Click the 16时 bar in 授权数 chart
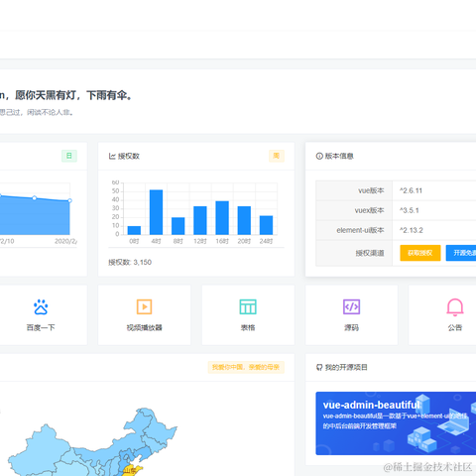This screenshot has width=476, height=476. coord(222,217)
